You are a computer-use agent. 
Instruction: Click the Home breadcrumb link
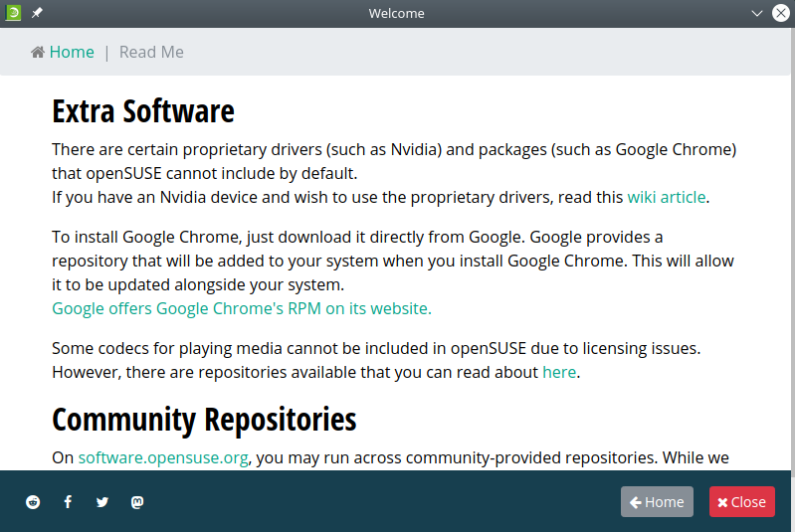pyautogui.click(x=72, y=52)
